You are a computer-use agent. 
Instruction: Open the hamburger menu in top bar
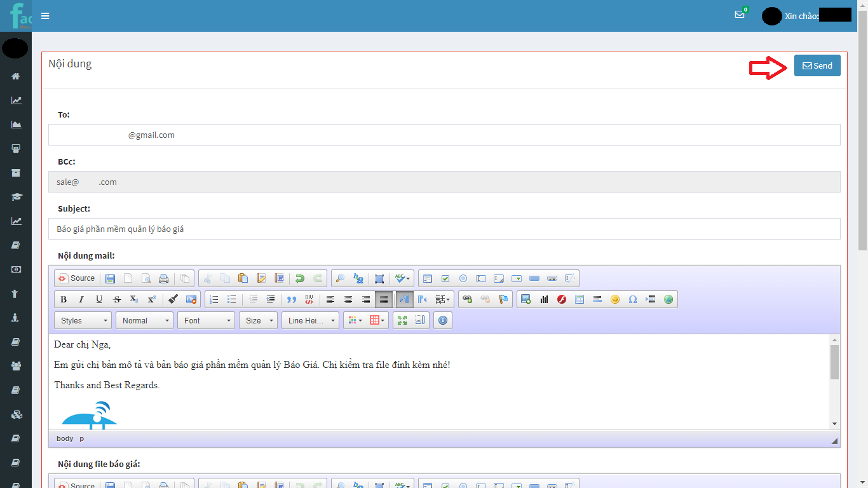pos(45,16)
